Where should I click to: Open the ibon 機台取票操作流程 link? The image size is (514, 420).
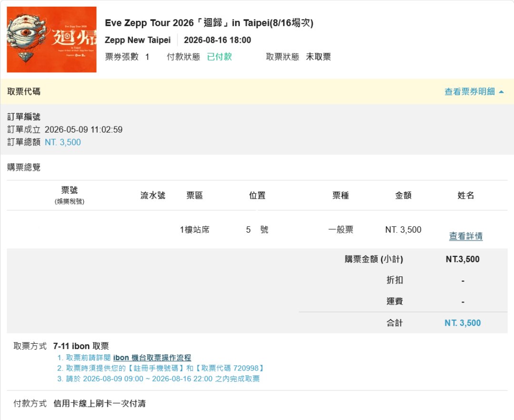click(152, 357)
